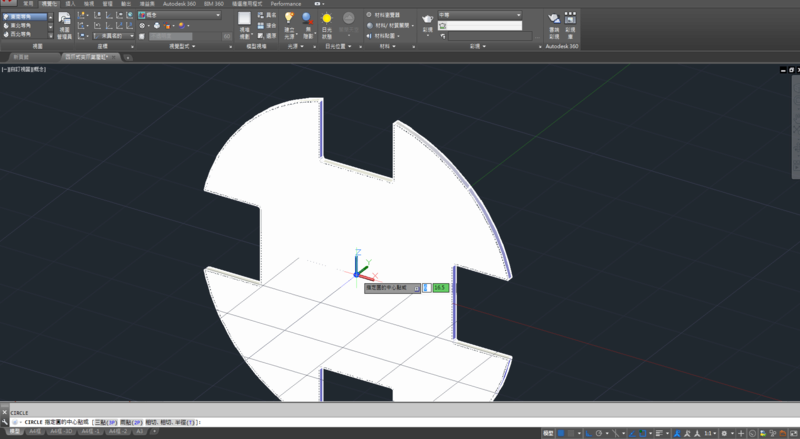Toggle 2D object snap in the status bar
Image resolution: width=800 pixels, height=439 pixels.
[x=643, y=433]
